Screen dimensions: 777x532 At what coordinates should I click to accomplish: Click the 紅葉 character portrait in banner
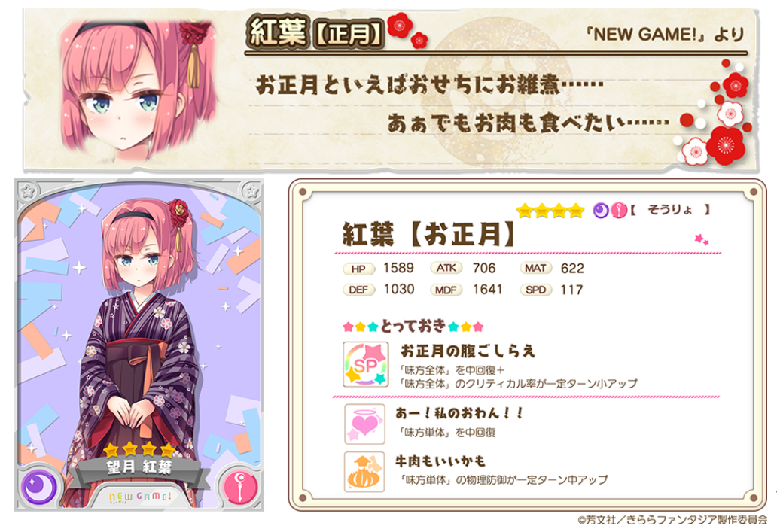click(139, 88)
